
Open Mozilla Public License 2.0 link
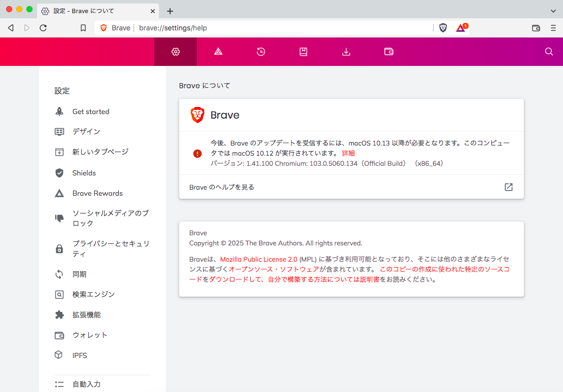258,259
